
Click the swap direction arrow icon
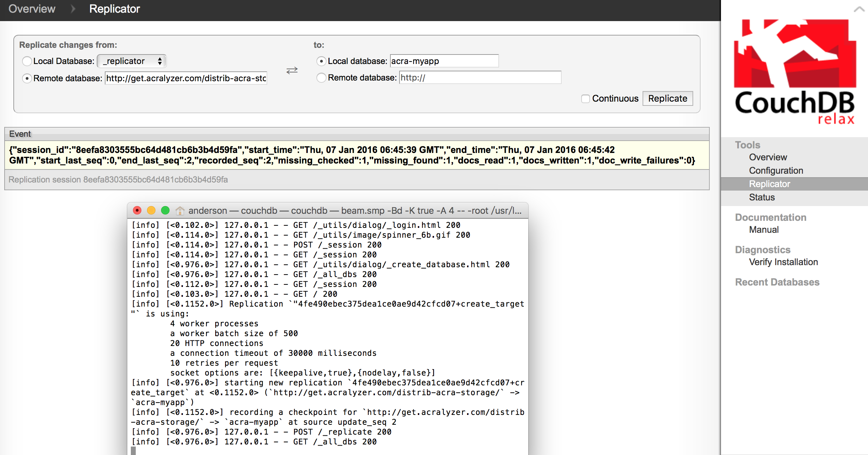pos(292,70)
